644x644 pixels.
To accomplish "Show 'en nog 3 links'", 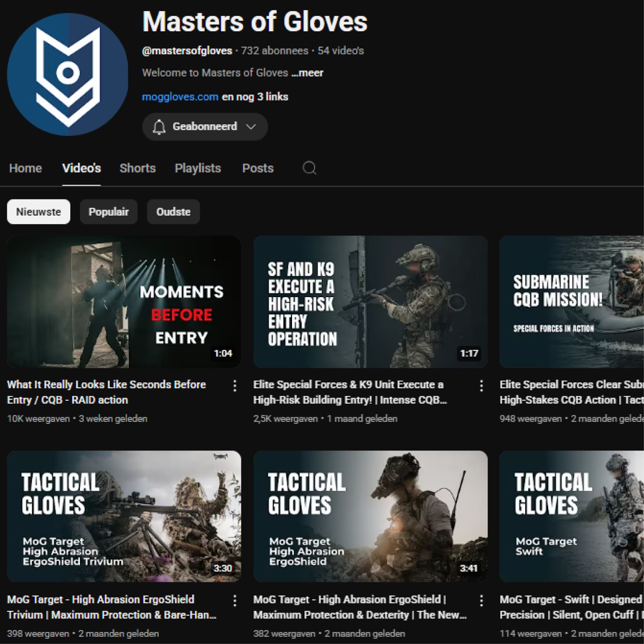I will [255, 97].
